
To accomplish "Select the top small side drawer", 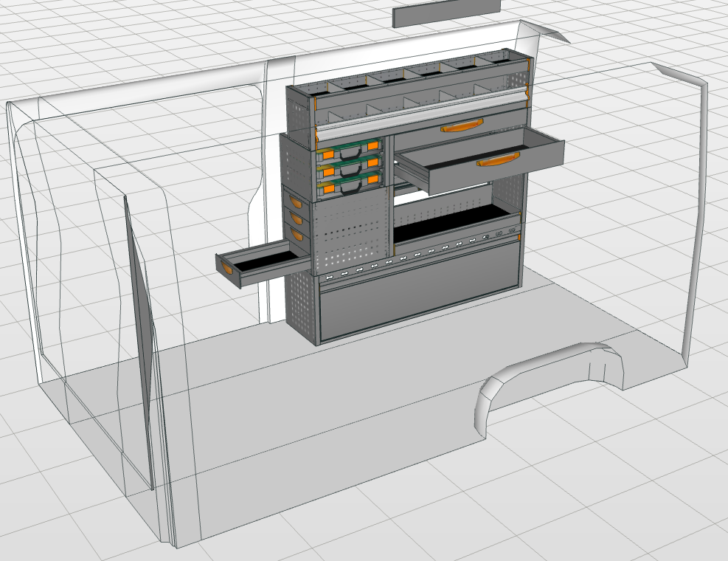I will click(296, 202).
